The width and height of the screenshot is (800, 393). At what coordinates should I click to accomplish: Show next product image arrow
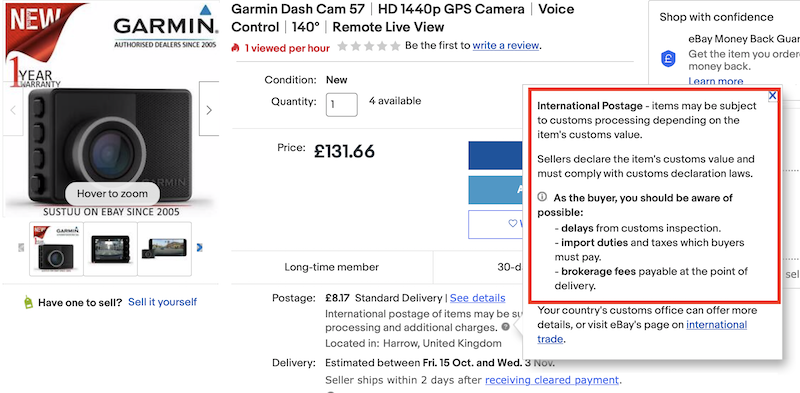209,109
